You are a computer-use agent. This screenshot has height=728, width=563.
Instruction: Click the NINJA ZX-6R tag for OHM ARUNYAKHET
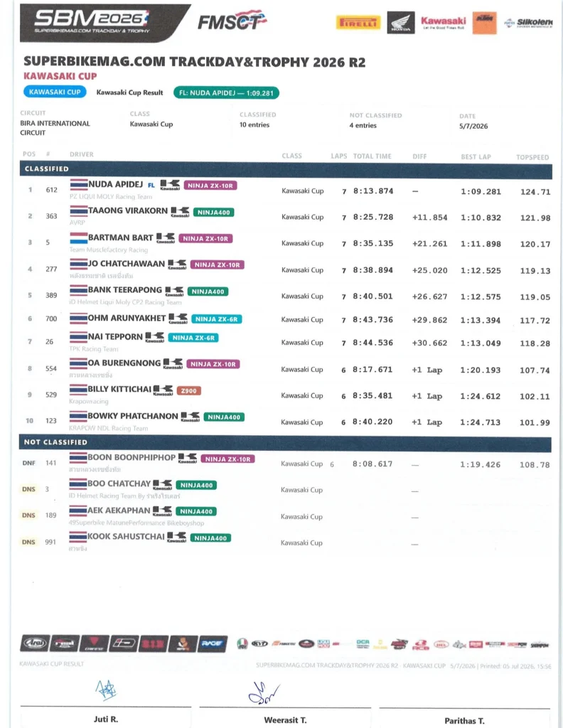tap(216, 319)
